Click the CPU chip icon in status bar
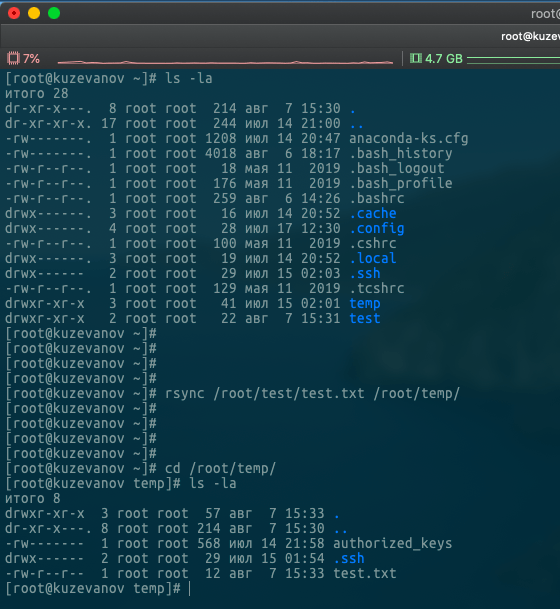560x609 pixels. [x=13, y=59]
